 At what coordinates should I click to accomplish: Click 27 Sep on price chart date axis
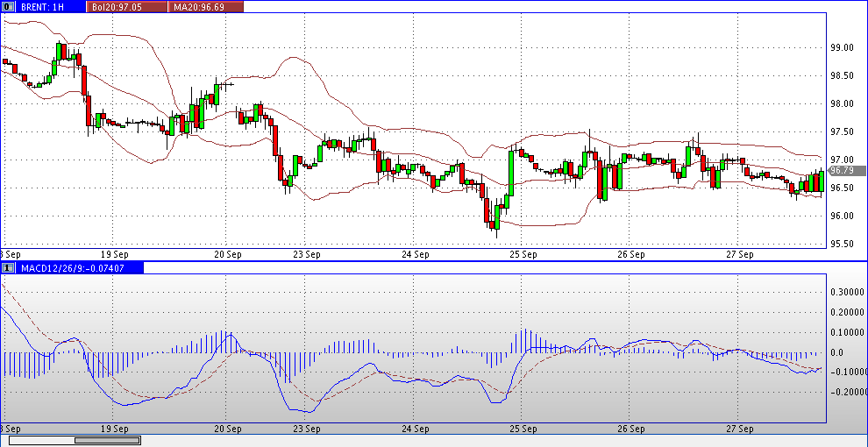click(x=741, y=254)
